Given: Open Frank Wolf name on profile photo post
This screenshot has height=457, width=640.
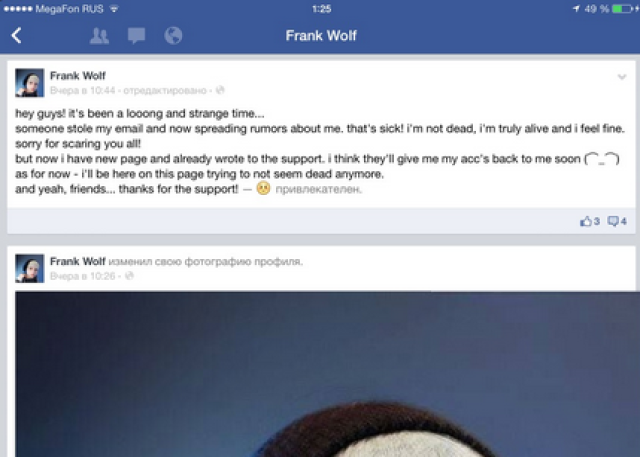Looking at the screenshot, I should pos(78,261).
